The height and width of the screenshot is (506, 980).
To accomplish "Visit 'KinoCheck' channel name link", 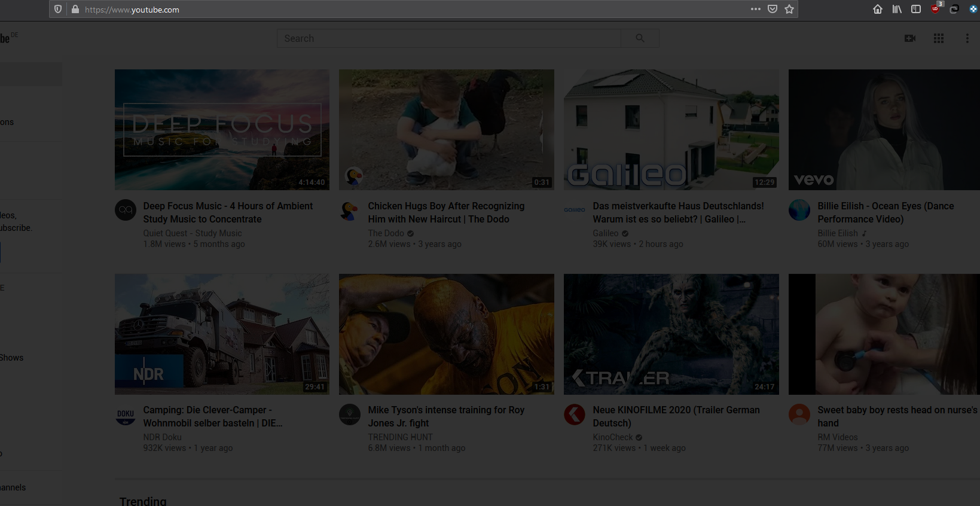I will (613, 437).
